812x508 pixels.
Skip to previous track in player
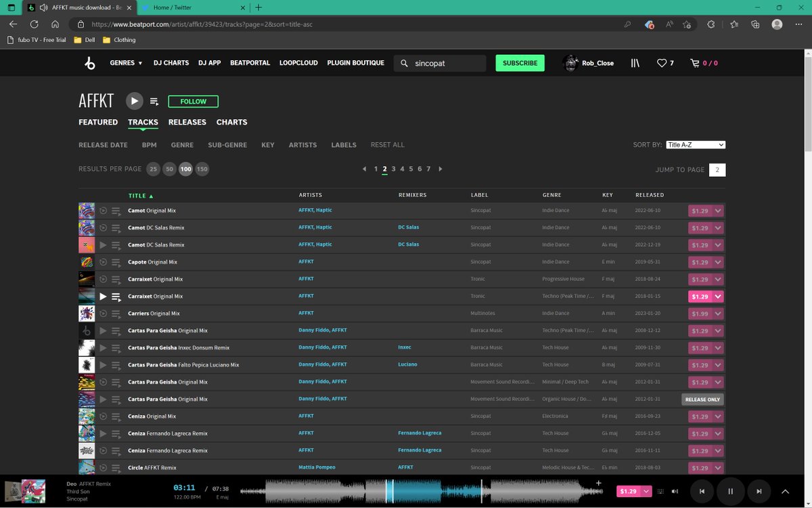(702, 491)
